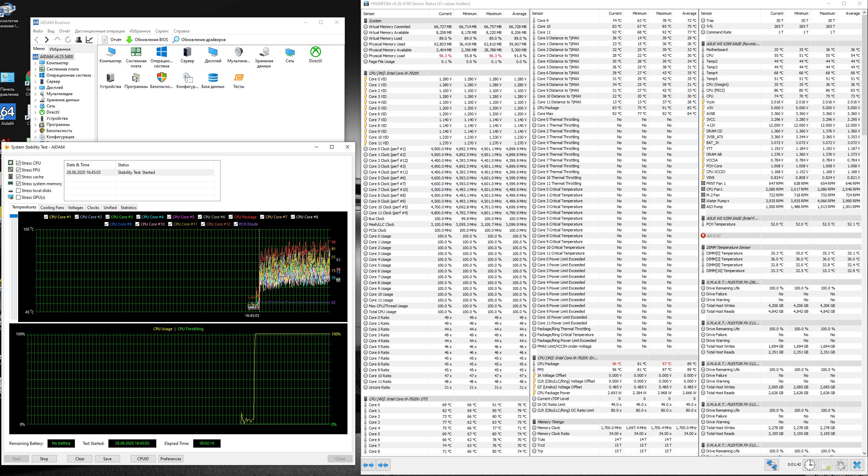Image resolution: width=868 pixels, height=476 pixels.
Task: Expand Компьютер tree node
Action: 36,63
